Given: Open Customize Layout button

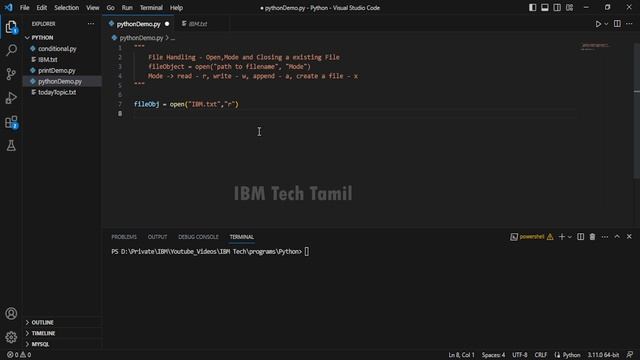Looking at the screenshot, I should (569, 8).
